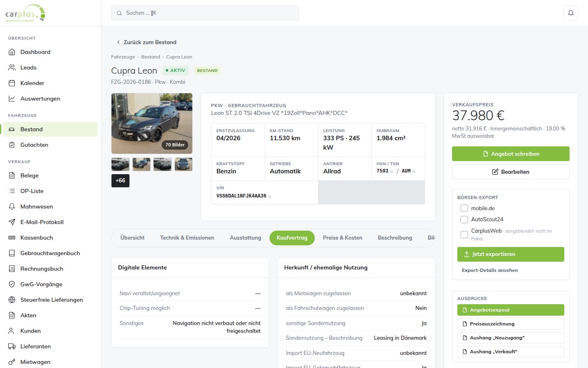Copy HSN 7593 via copy icon

click(392, 171)
